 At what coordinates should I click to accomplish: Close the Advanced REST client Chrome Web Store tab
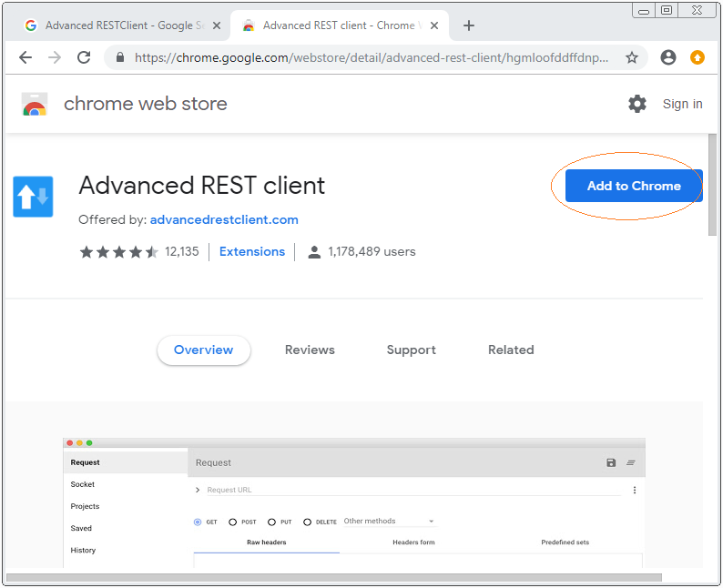coord(434,25)
